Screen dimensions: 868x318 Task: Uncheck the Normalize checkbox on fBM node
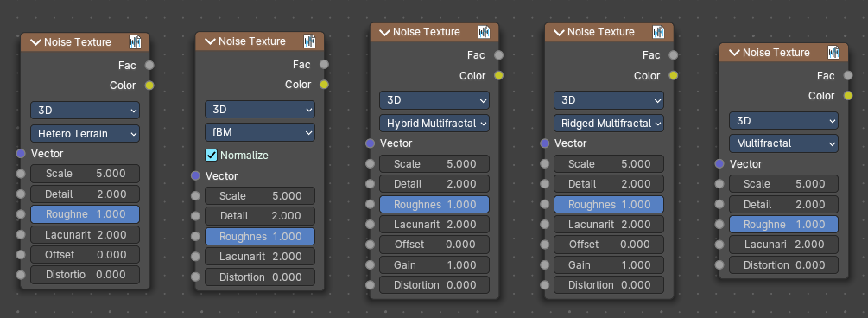(211, 156)
